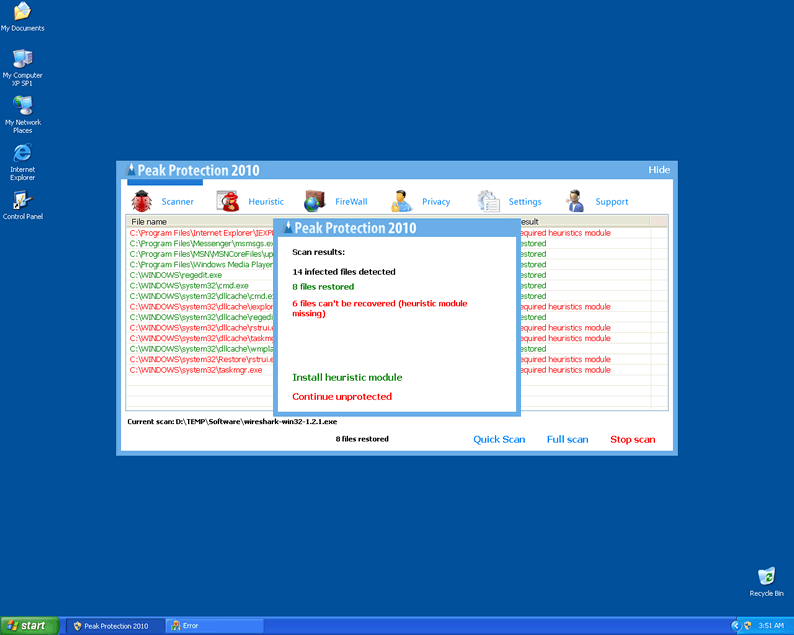Open the Control Panel desktop icon
794x635 pixels.
point(22,200)
